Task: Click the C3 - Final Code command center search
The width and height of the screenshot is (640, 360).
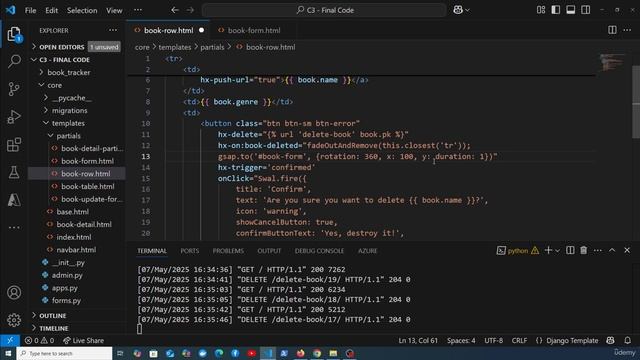Action: coord(324,10)
